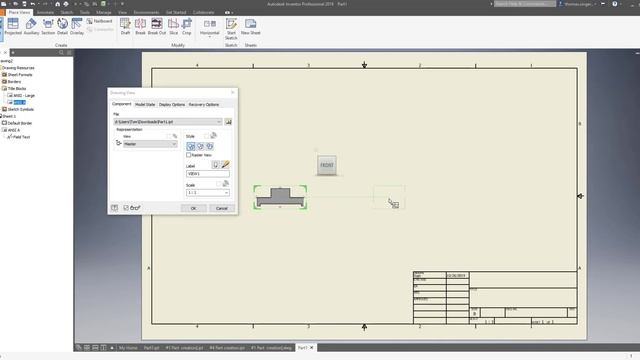Image resolution: width=640 pixels, height=360 pixels.
Task: Switch to the Sketch ribbon tab
Action: pyautogui.click(x=67, y=13)
